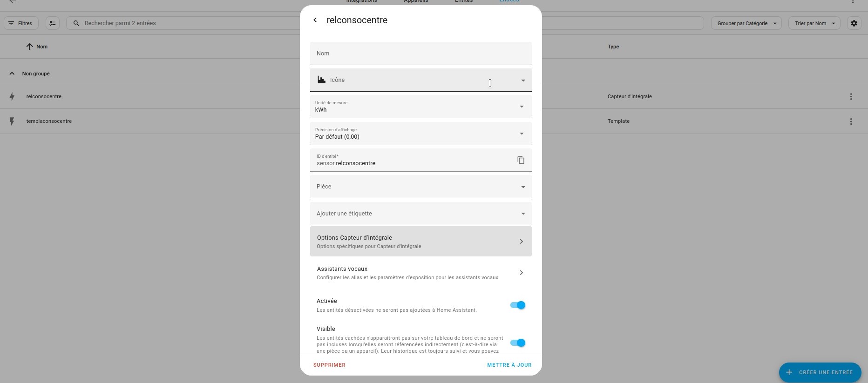Open the three-dot menu for relconsocentre row
868x383 pixels.
(x=851, y=97)
